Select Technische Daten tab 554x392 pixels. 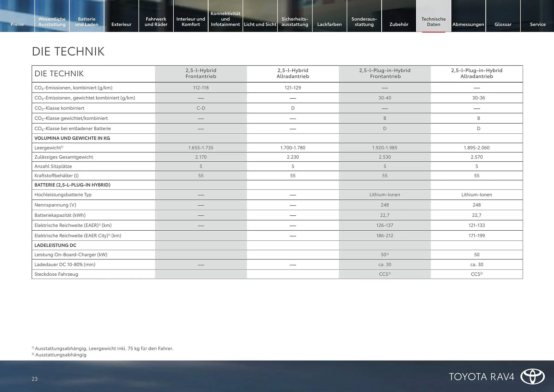[x=433, y=22]
